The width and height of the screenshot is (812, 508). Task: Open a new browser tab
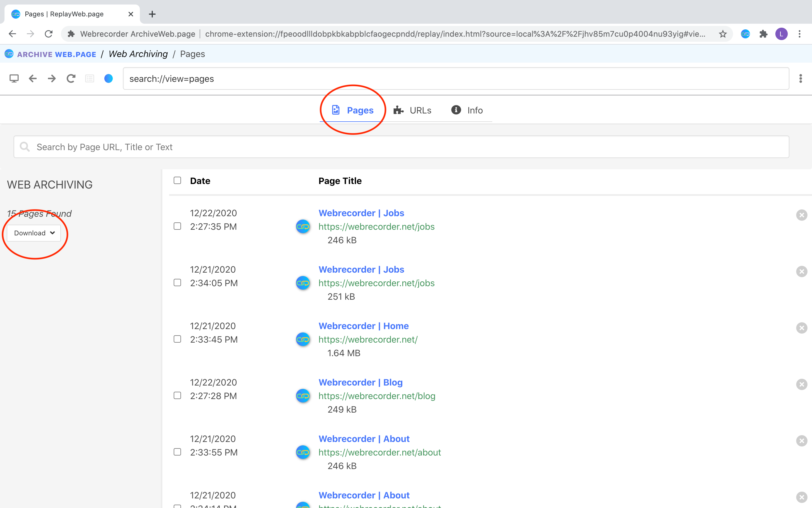click(152, 14)
